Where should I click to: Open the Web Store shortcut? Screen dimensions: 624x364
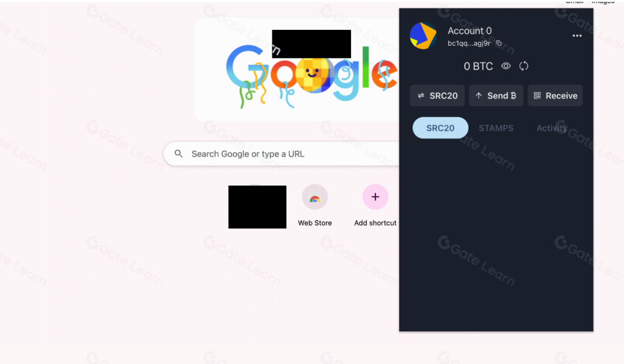[315, 206]
